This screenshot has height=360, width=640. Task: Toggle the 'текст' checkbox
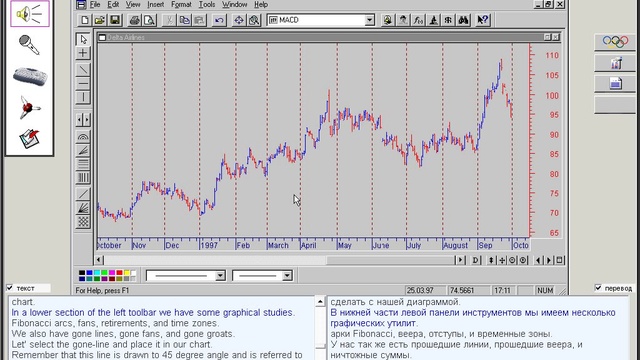[x=10, y=288]
